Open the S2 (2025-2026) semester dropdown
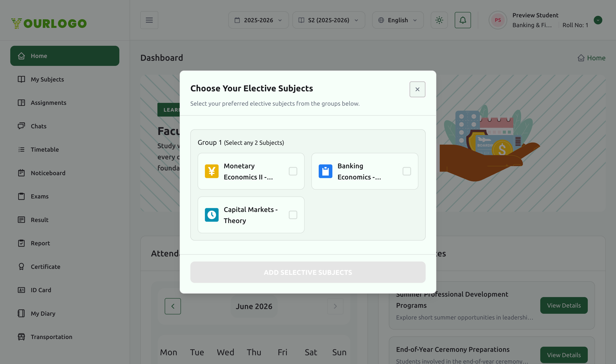The height and width of the screenshot is (364, 616). point(329,20)
